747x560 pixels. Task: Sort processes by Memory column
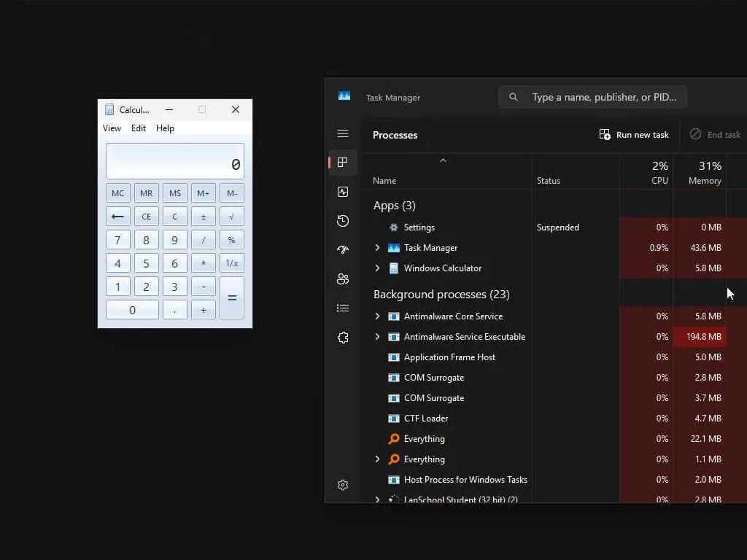coord(700,172)
